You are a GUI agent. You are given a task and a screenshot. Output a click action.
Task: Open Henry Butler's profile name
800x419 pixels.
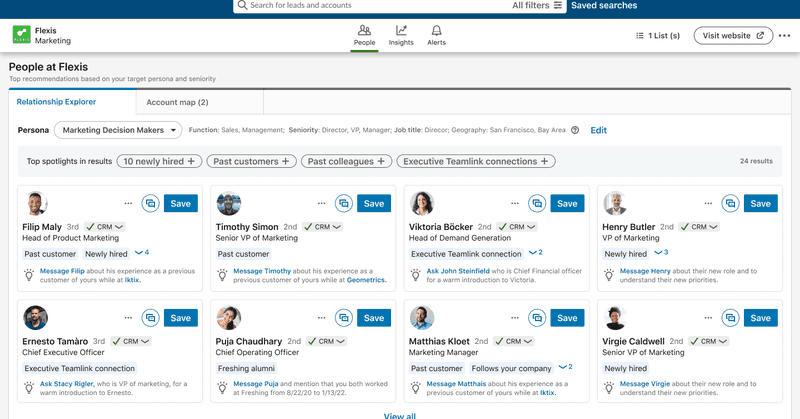(629, 227)
